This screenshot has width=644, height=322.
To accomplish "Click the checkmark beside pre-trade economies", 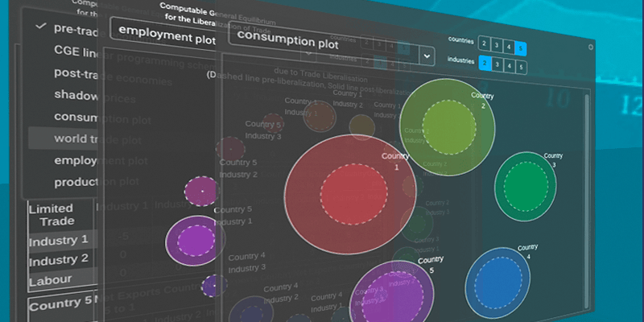I will coord(40,26).
